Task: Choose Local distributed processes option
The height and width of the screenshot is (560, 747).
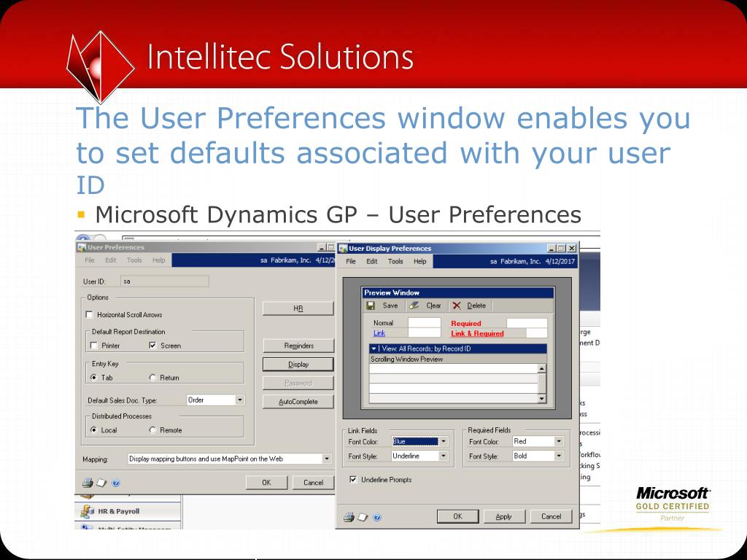Action: (94, 429)
